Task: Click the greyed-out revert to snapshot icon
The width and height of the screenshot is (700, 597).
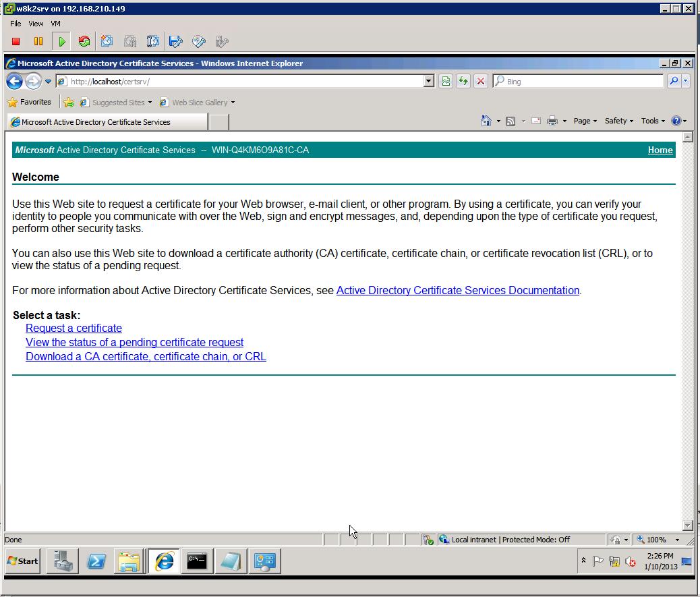Action: pos(130,42)
